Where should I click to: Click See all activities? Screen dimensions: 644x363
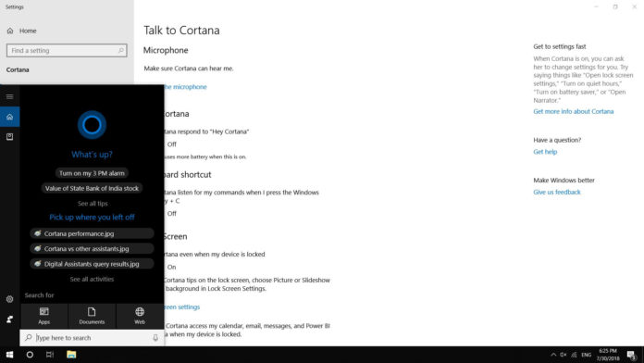click(x=92, y=279)
